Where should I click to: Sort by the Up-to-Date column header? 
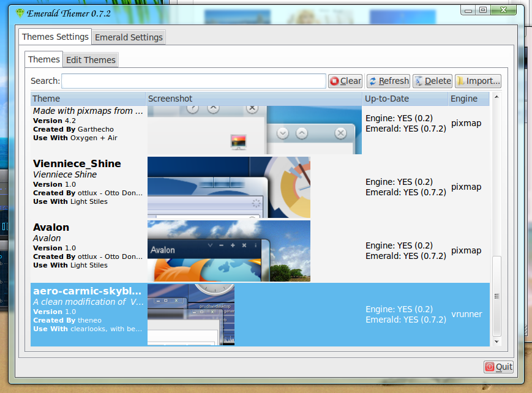tap(405, 99)
